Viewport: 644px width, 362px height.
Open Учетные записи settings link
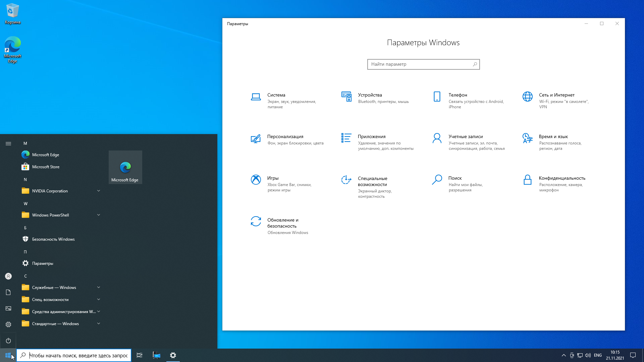click(x=466, y=137)
